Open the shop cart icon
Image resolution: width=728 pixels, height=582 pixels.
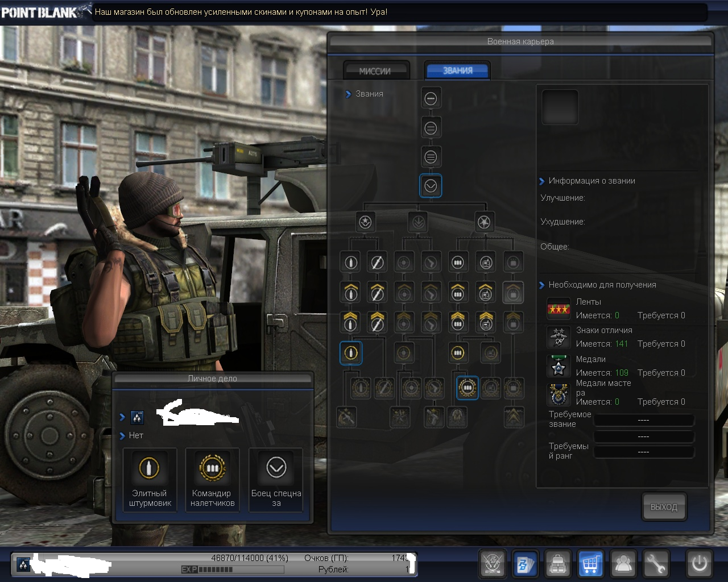pyautogui.click(x=590, y=564)
